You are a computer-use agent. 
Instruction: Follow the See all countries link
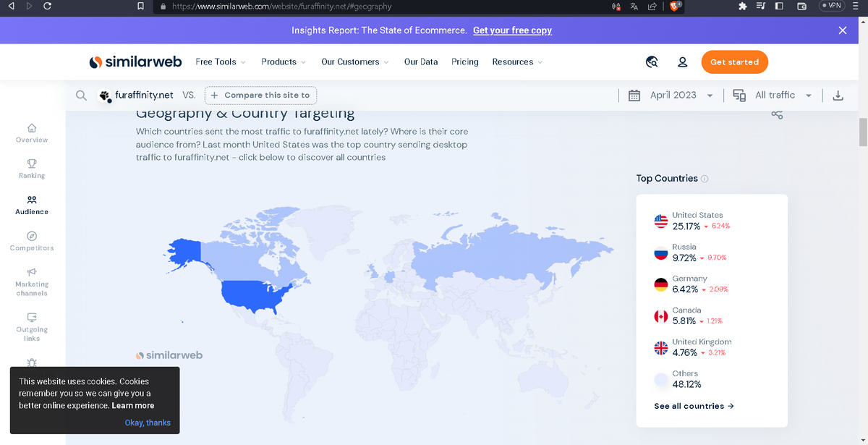[x=694, y=406]
